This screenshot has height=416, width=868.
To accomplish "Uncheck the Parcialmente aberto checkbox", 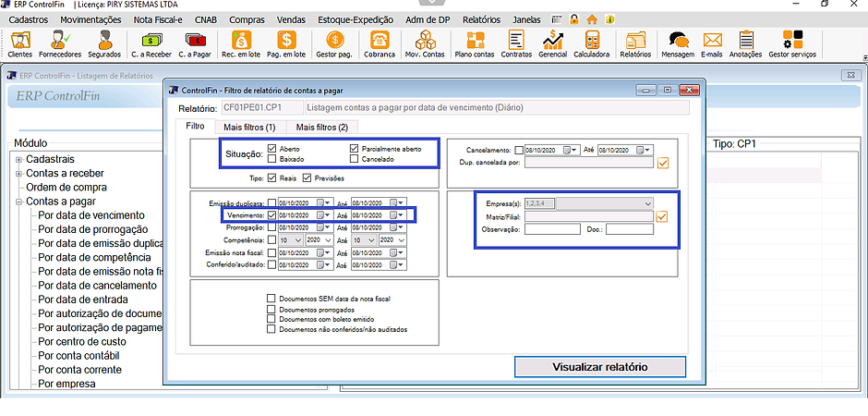I will click(x=355, y=149).
